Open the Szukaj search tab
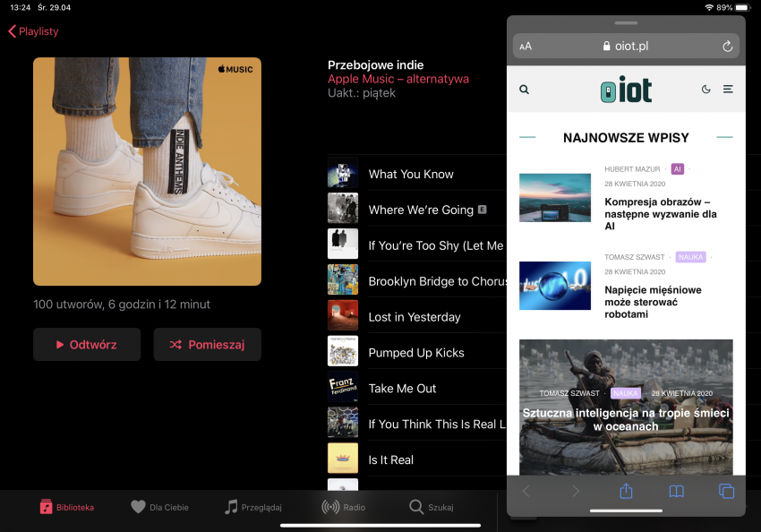The width and height of the screenshot is (761, 532). point(431,507)
